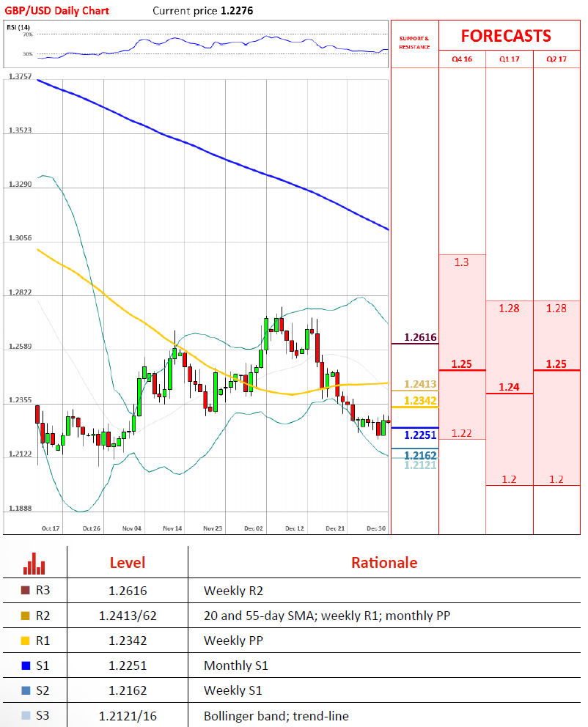Viewport: 588px width, 727px height.
Task: Click the 'Weekly S1' rationale cell
Action: [233, 691]
